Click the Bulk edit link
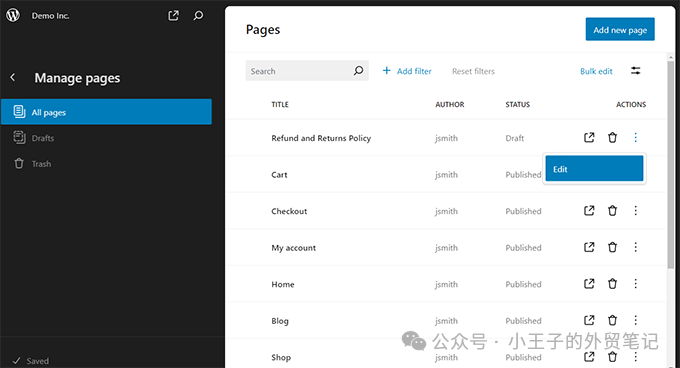Screen dimensions: 680x368 coord(596,71)
